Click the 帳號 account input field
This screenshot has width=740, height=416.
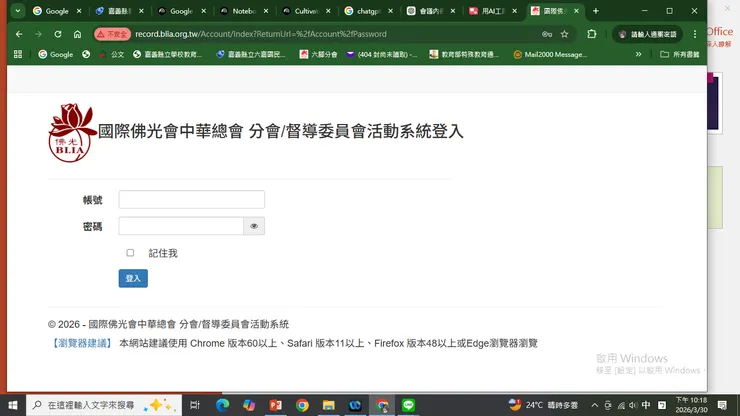tap(192, 199)
